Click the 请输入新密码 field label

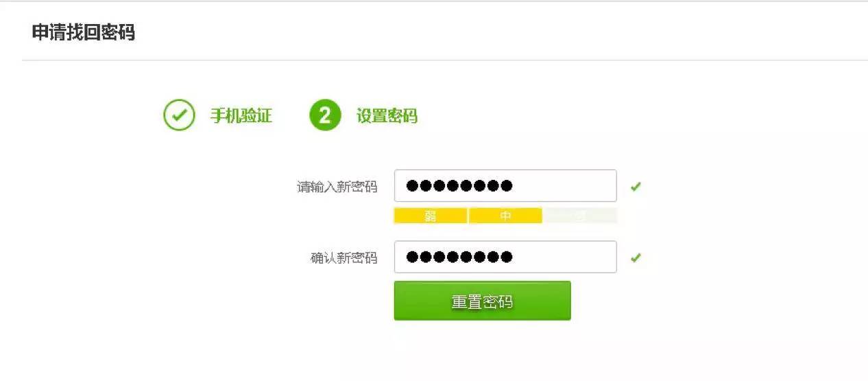coord(337,187)
